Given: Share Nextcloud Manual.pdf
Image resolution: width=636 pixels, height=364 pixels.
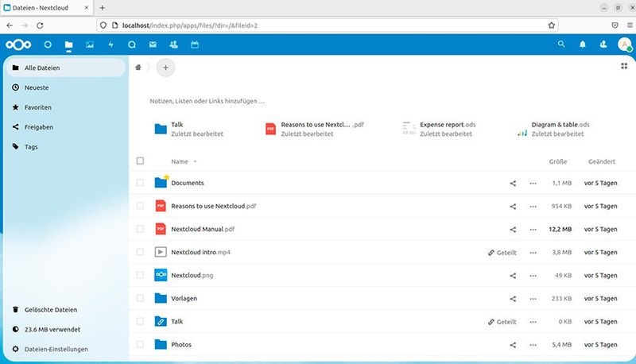Looking at the screenshot, I should pos(513,230).
